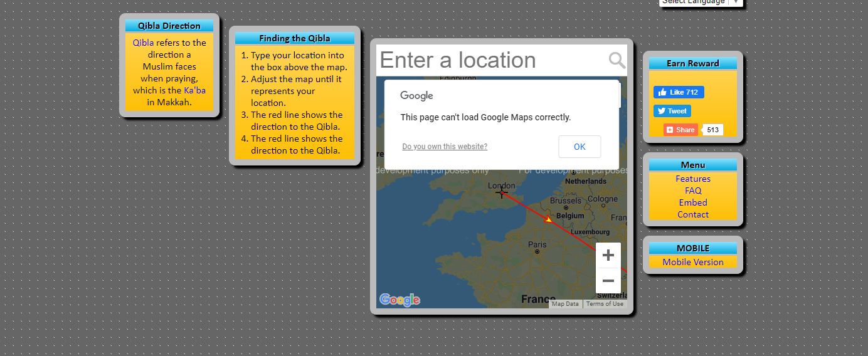Click the 'Menu' panel header

pos(693,165)
